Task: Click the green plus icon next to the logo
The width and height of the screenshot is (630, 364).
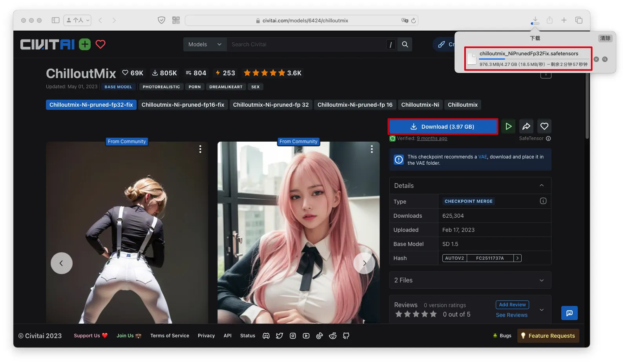Action: 85,44
